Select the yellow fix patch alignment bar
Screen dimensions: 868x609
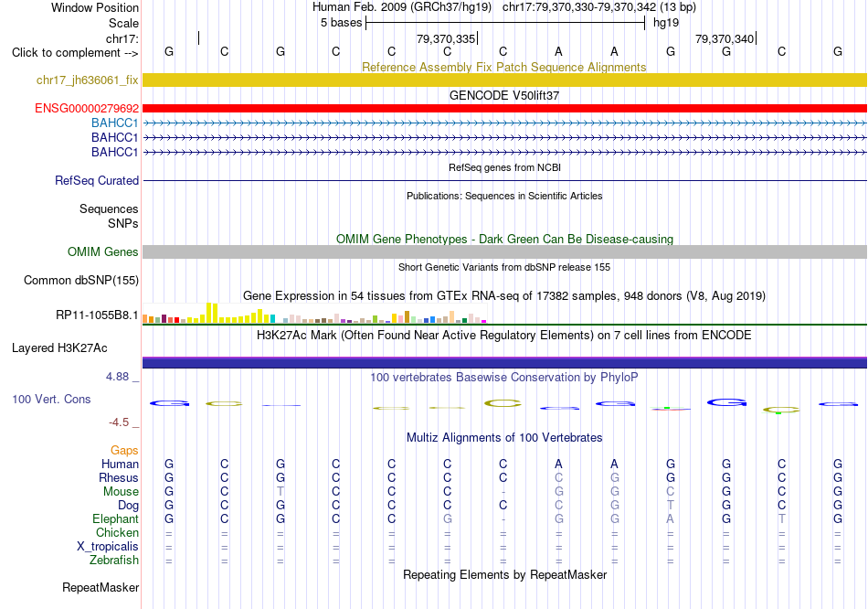click(504, 80)
